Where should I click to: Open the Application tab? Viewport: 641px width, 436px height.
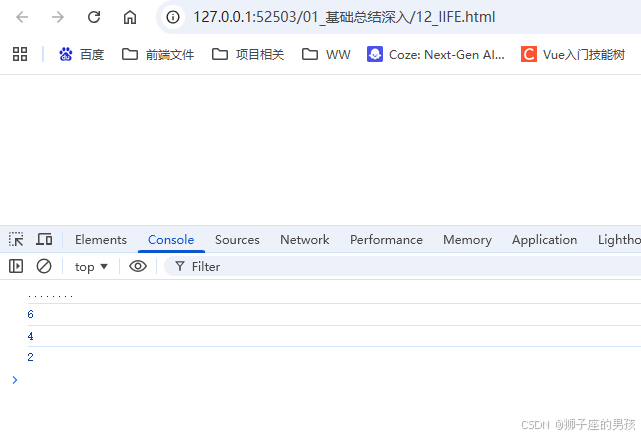(x=545, y=240)
